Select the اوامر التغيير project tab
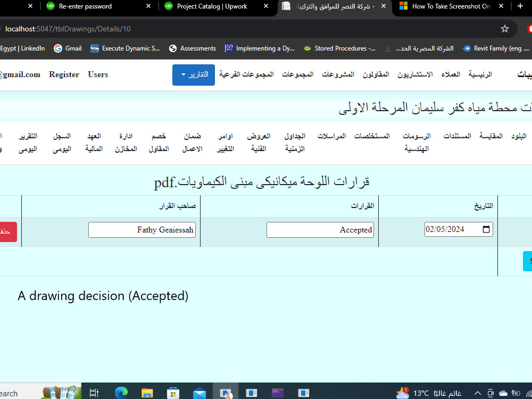Image resolution: width=532 pixels, height=399 pixels. pyautogui.click(x=225, y=142)
